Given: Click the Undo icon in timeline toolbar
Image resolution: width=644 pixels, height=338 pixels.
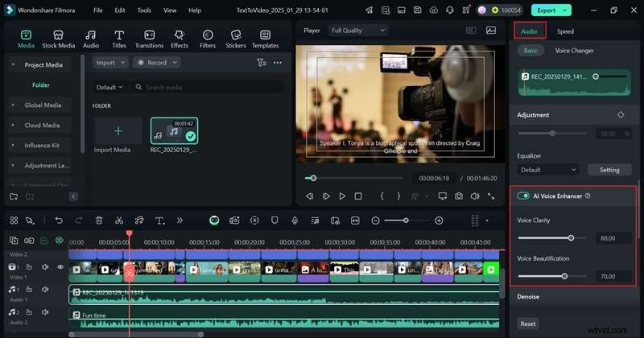Looking at the screenshot, I should tap(59, 221).
